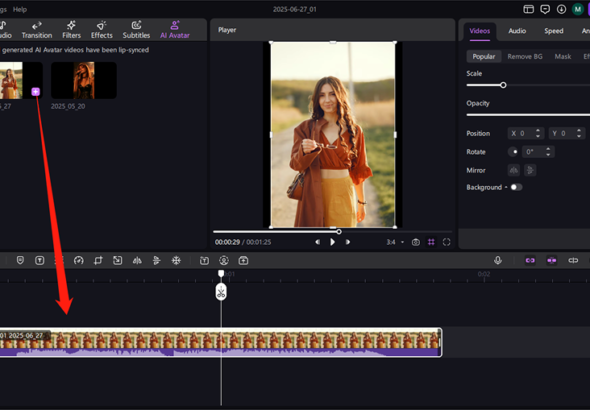The image size is (590, 410).
Task: Click the playhead marker on timeline ruler
Action: 221,273
